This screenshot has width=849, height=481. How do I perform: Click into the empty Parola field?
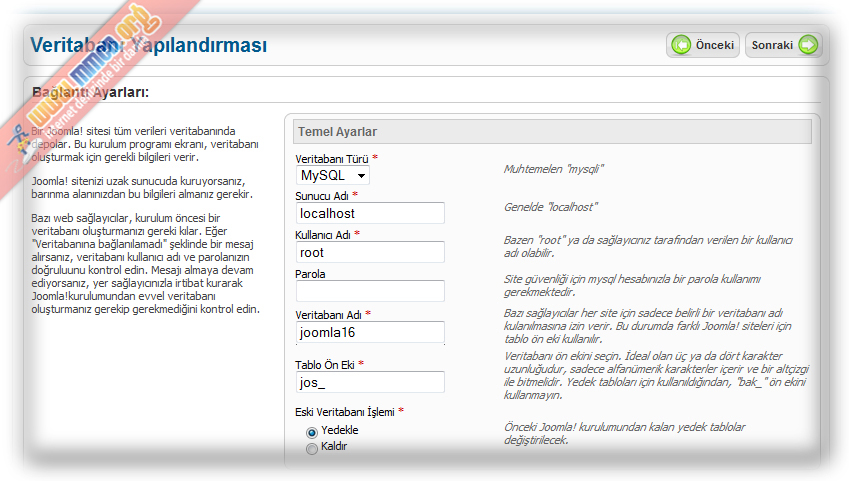pos(370,291)
